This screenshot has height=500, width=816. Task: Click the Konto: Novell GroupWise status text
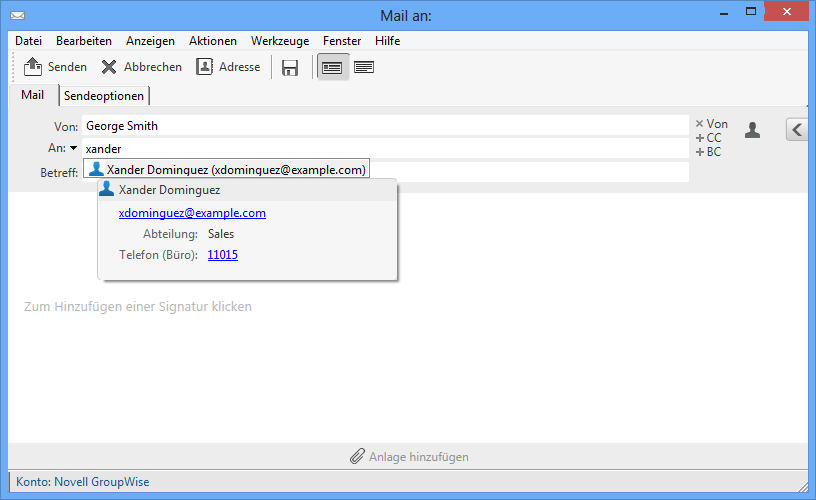pyautogui.click(x=83, y=482)
